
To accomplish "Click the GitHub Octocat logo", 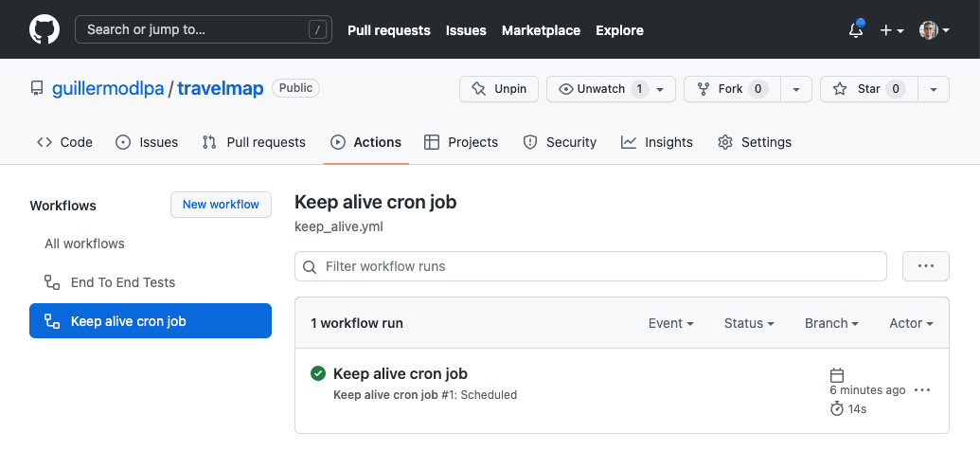I will [45, 29].
